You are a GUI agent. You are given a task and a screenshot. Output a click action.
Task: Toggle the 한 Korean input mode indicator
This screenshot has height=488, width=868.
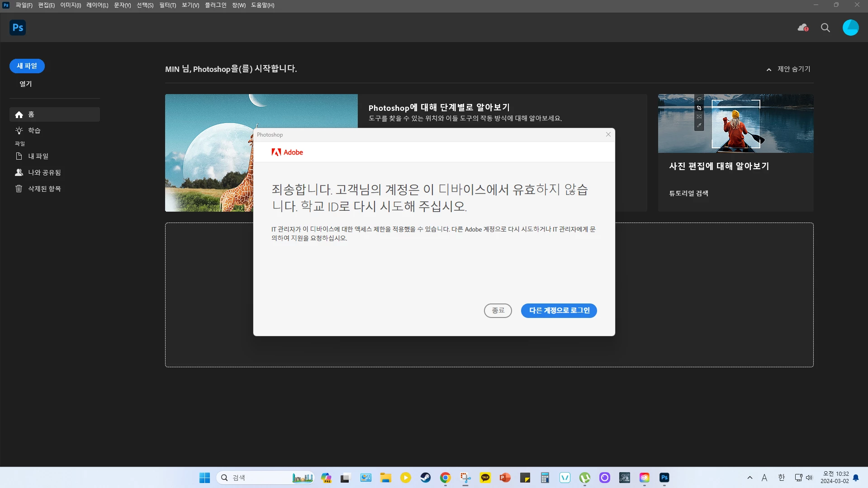pyautogui.click(x=781, y=478)
